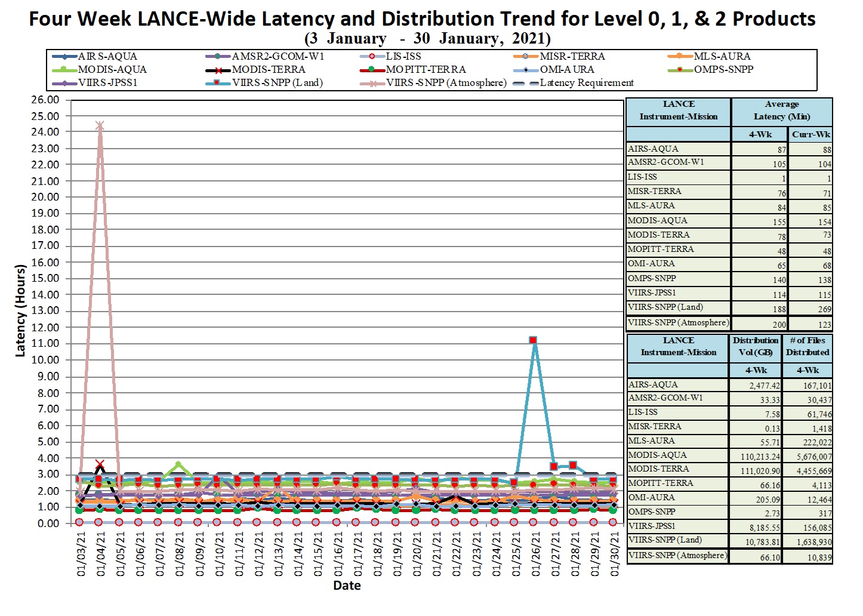Click the 26.00 y-axis value

[45, 100]
